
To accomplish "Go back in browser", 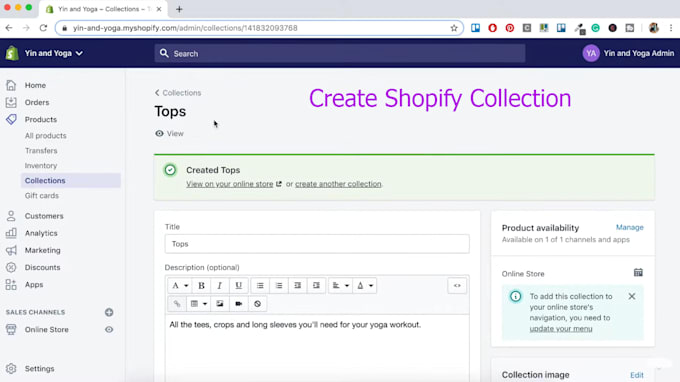I will pyautogui.click(x=9, y=28).
